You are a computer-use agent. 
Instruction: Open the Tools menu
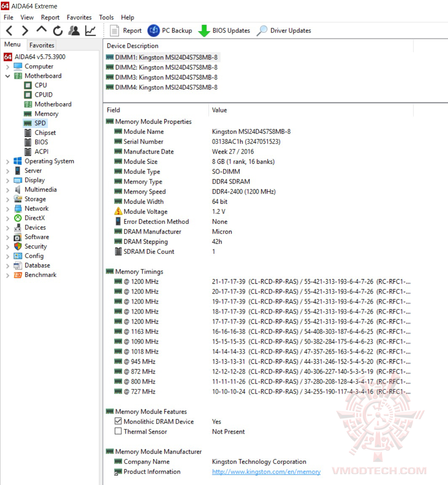[x=106, y=17]
